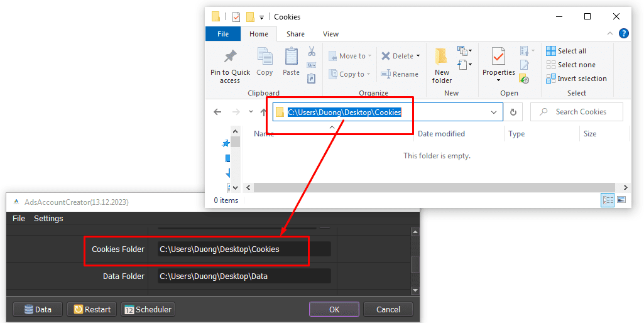Click the quick access New folder icon
Viewport: 644px width, 323px height.
(x=250, y=17)
